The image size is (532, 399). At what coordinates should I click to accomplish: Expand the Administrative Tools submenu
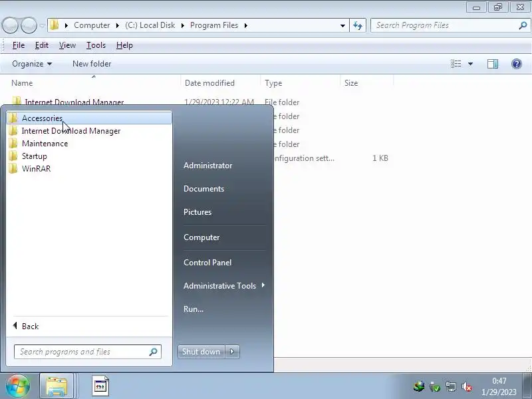pyautogui.click(x=224, y=286)
